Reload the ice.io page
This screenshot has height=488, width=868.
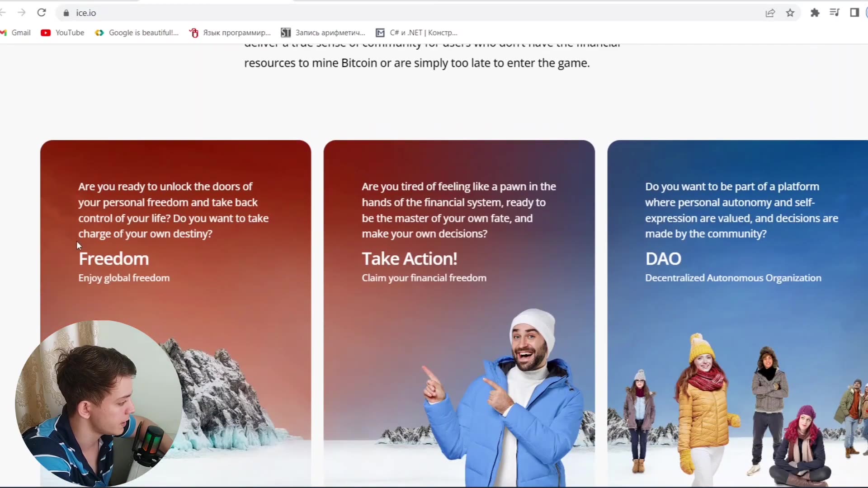pyautogui.click(x=42, y=13)
